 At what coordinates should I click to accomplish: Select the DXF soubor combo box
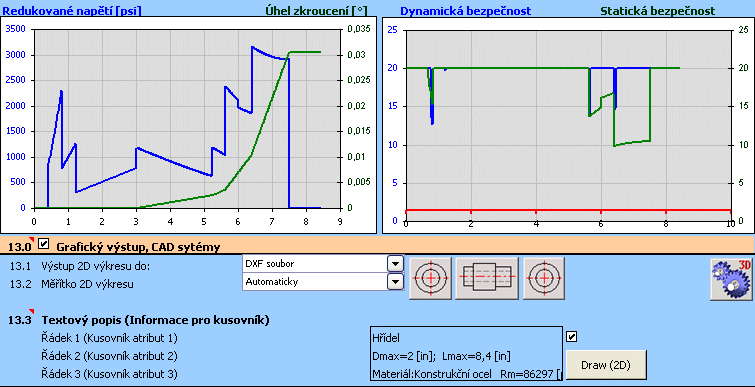(x=323, y=264)
